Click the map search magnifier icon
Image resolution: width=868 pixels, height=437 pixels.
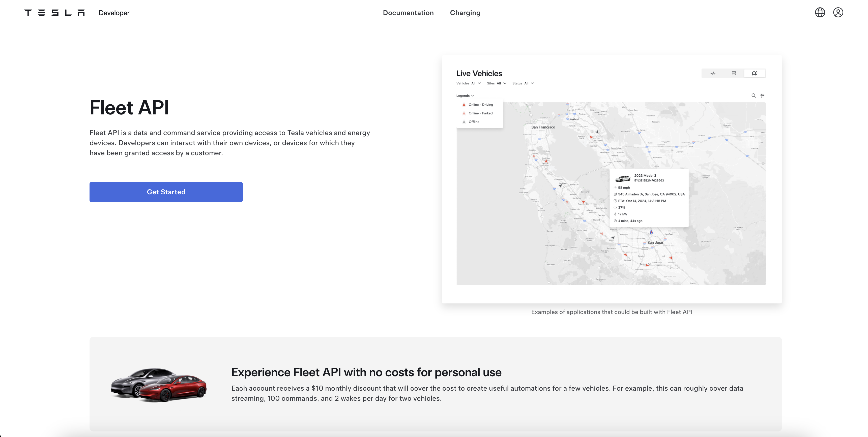point(754,96)
